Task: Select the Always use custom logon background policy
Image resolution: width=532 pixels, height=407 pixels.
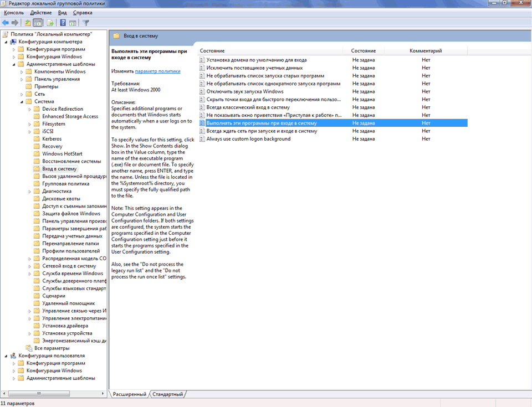Action: coord(248,139)
